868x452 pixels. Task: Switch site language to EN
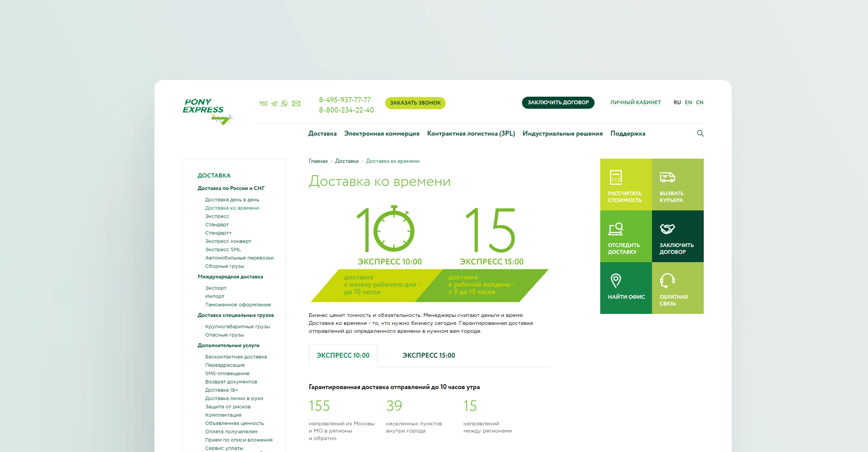pos(688,102)
